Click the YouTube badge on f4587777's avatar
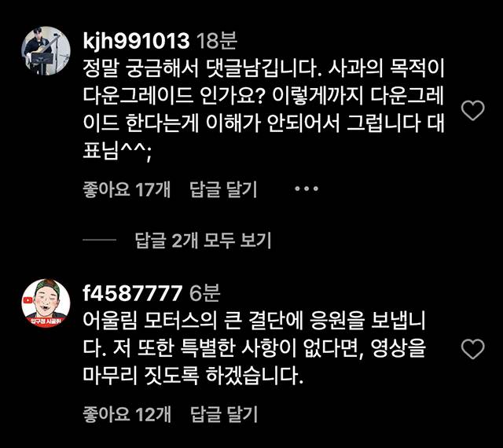Viewport: 503px width, 448px height. click(28, 300)
